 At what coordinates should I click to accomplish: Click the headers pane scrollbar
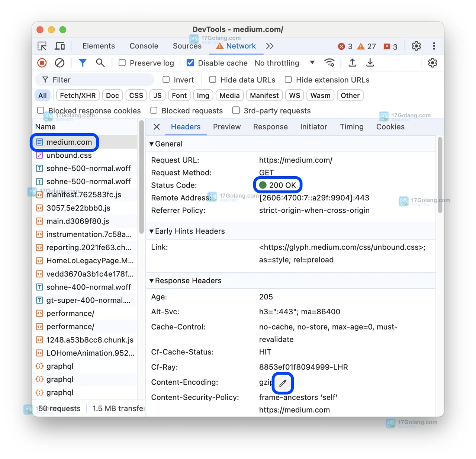click(440, 175)
